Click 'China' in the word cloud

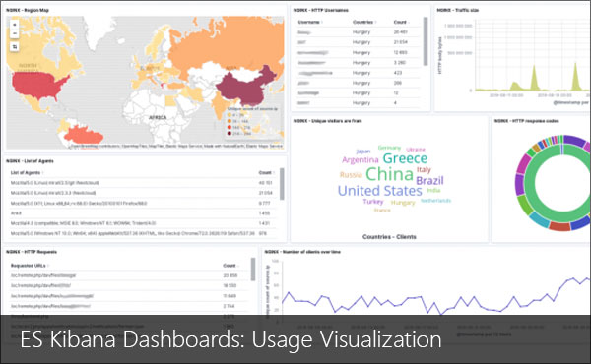pyautogui.click(x=389, y=174)
